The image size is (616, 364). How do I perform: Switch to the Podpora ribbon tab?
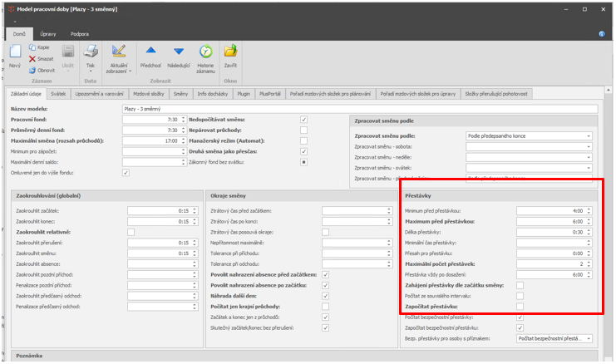80,34
